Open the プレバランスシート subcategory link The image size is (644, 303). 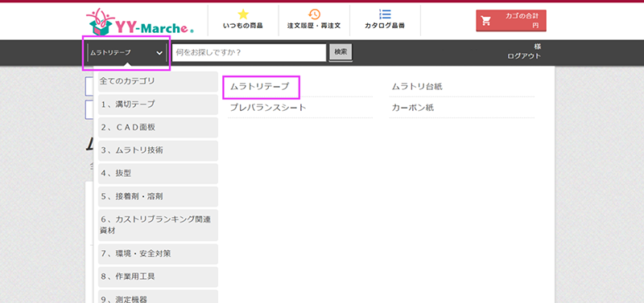point(268,108)
